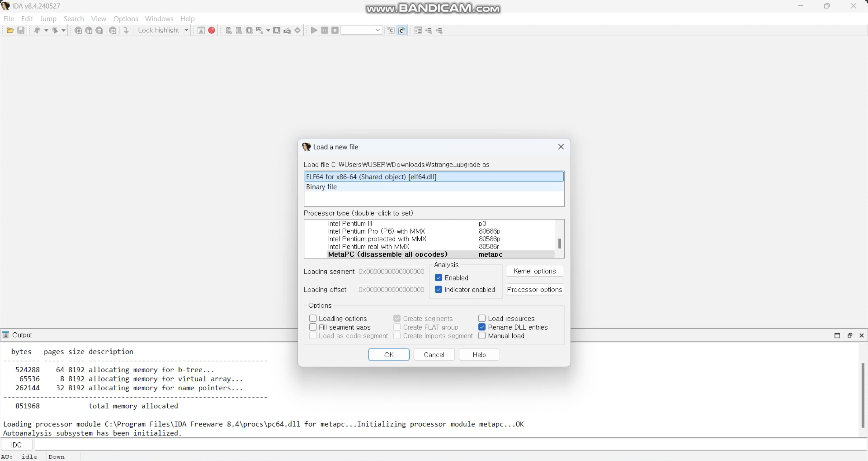Viewport: 868px width, 461px height.
Task: Check the Loading options checkbox
Action: click(x=313, y=318)
